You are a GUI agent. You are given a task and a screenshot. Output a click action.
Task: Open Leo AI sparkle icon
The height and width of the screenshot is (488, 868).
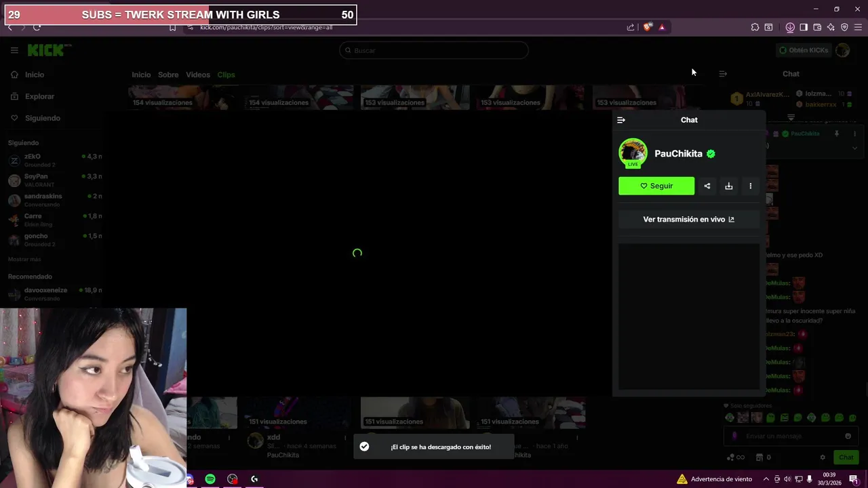click(x=831, y=27)
